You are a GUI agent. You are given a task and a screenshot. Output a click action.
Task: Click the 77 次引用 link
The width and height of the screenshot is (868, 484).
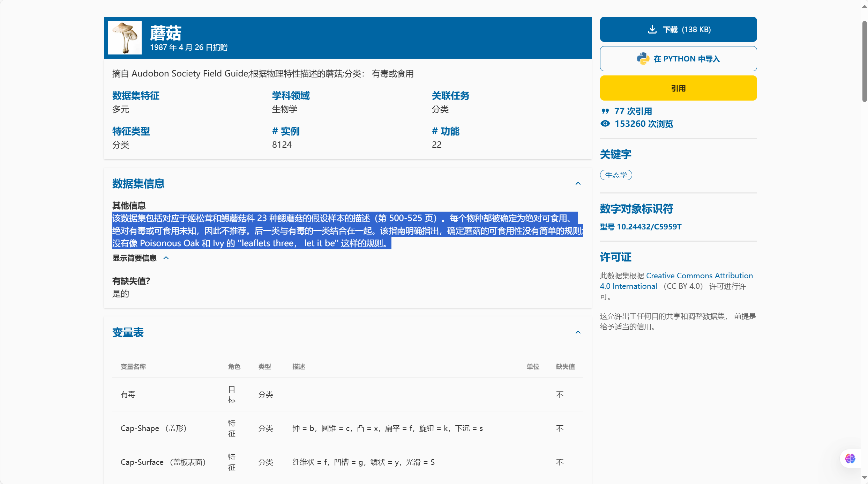[x=633, y=111]
